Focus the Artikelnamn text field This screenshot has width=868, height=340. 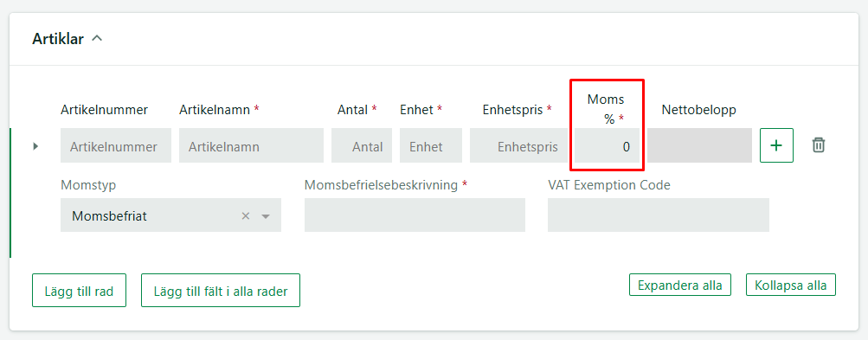[251, 145]
